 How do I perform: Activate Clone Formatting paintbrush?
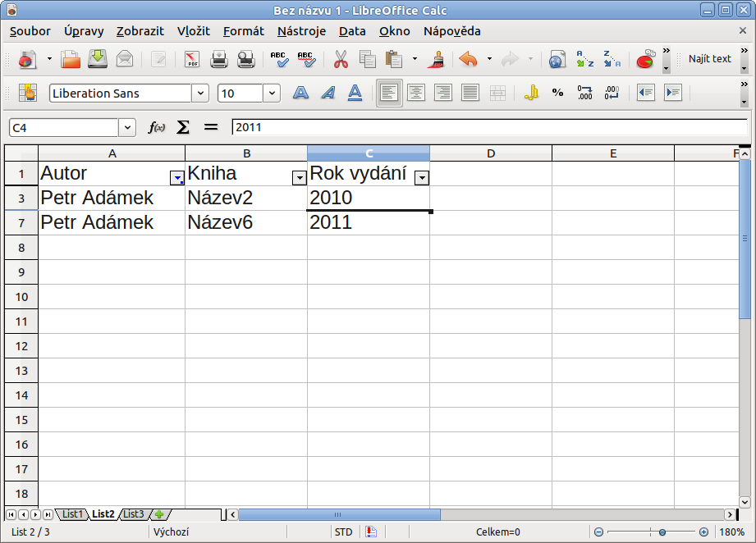437,59
